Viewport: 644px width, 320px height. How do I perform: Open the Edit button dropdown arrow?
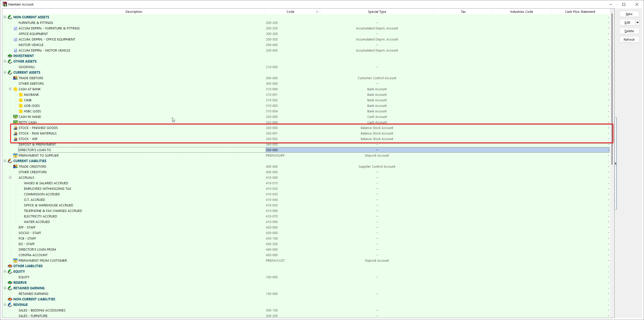click(637, 22)
